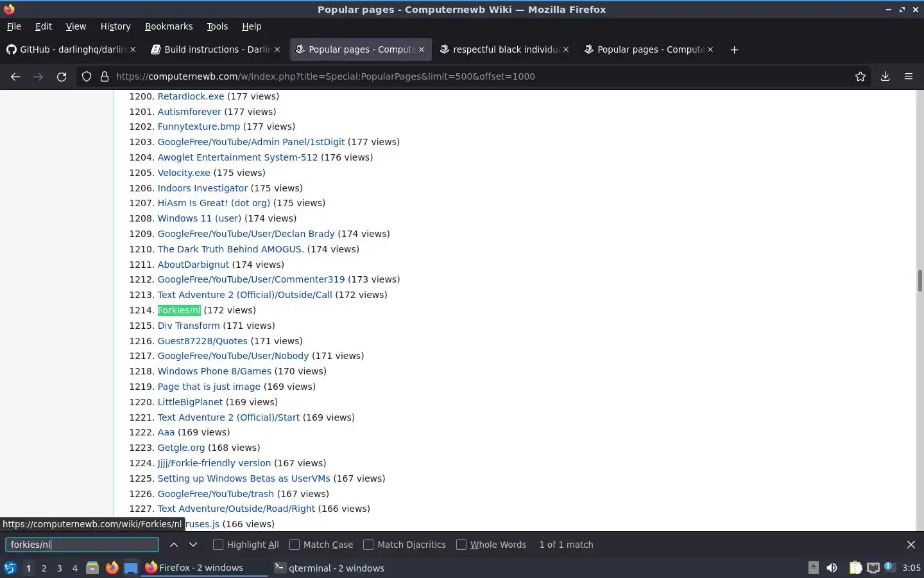The height and width of the screenshot is (578, 924).
Task: Show tracking protection shield info
Action: tap(87, 76)
